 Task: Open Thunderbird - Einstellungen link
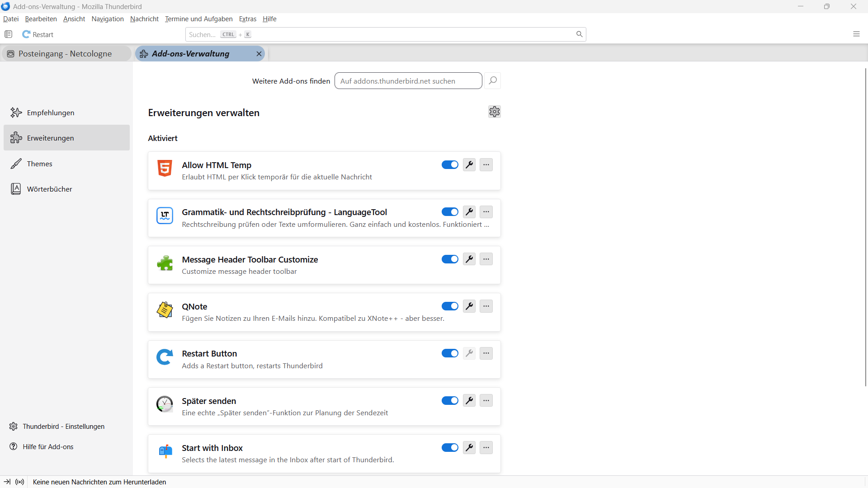pos(63,427)
